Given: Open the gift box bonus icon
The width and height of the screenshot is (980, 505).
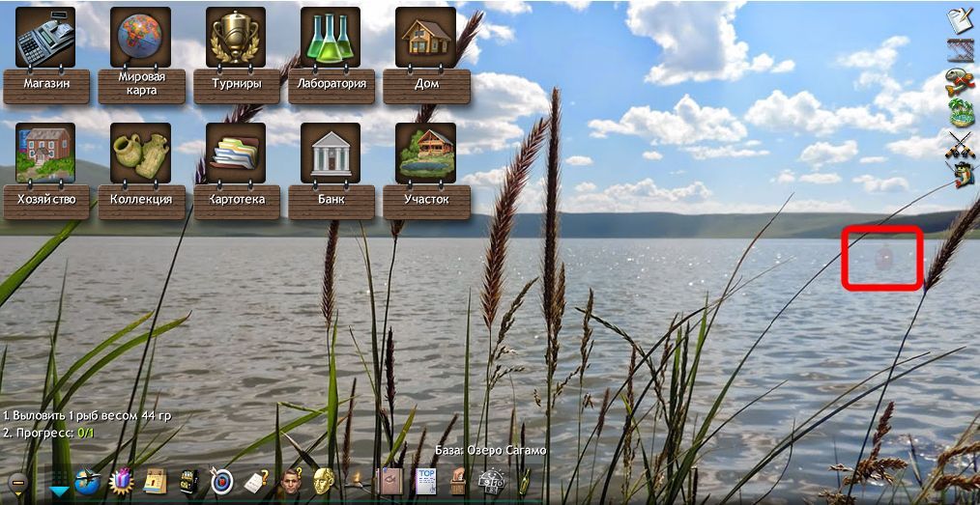Looking at the screenshot, I should [121, 481].
